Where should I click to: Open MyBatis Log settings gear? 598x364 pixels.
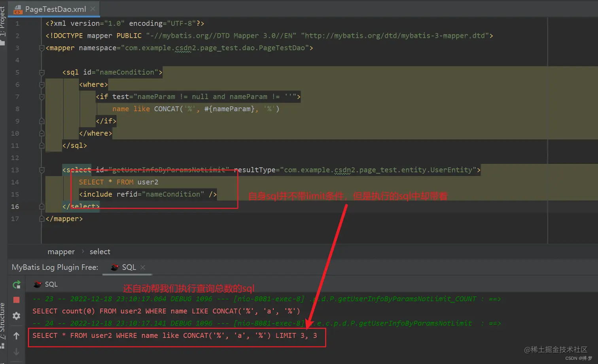(x=16, y=316)
